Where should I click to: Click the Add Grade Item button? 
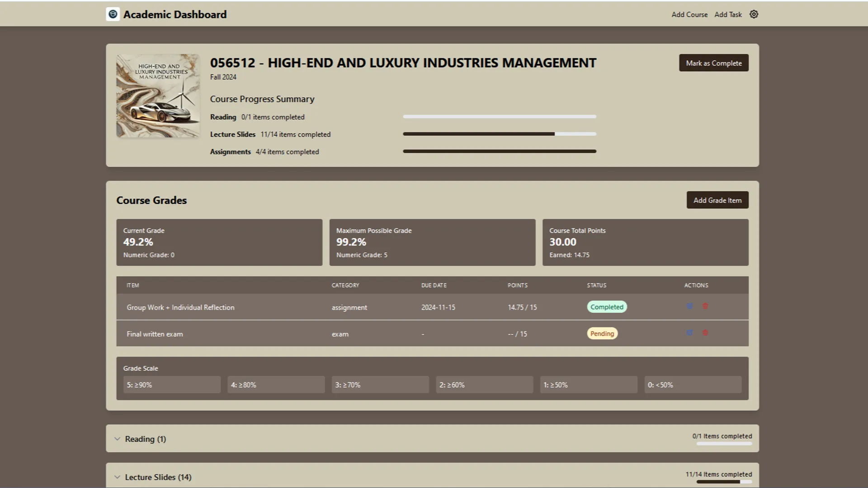[717, 200]
